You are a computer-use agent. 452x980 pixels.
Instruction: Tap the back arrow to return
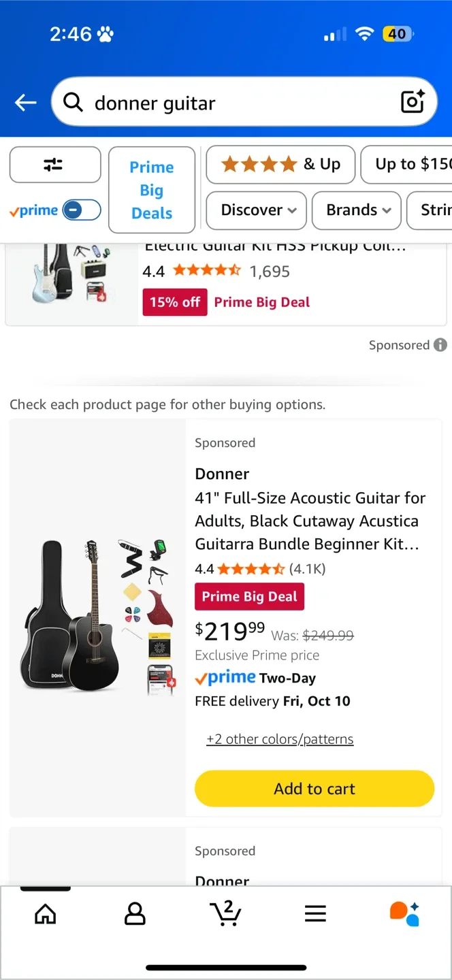click(25, 102)
